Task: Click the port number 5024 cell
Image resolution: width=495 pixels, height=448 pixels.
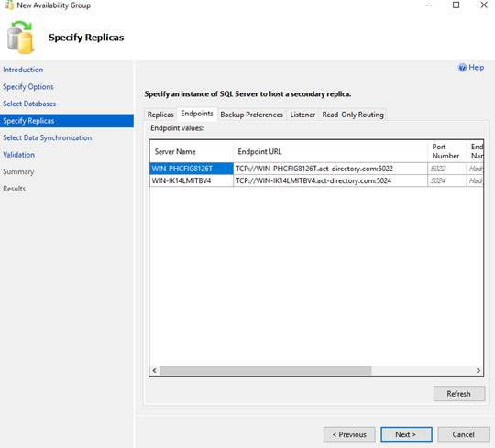Action: [447, 180]
